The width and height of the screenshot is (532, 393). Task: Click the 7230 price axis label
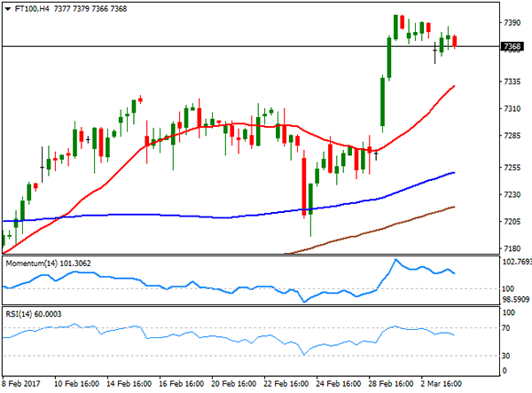(x=512, y=194)
